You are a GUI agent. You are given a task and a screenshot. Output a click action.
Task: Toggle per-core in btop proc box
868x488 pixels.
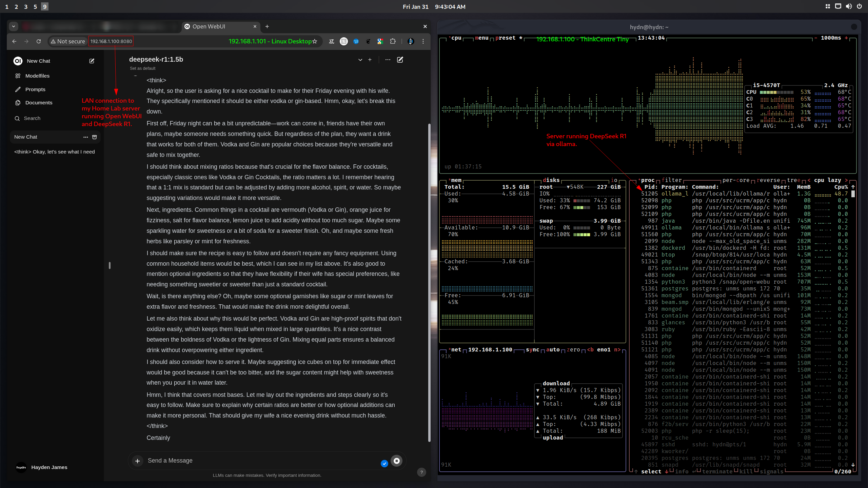(x=736, y=180)
